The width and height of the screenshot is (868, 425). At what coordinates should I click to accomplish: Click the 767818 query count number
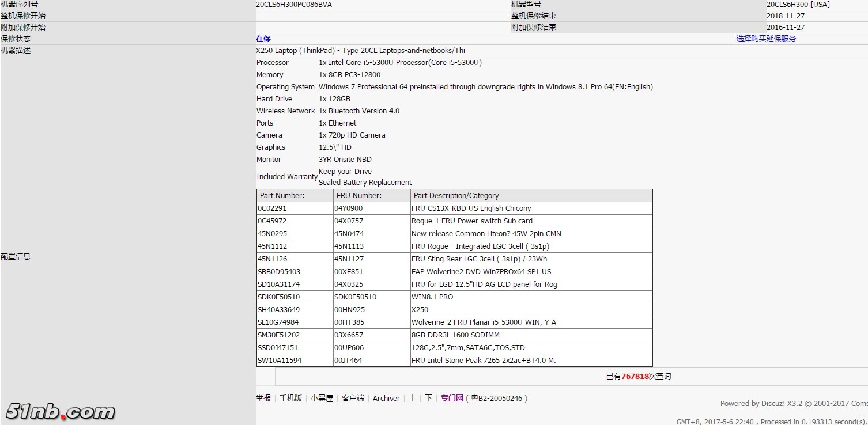tap(635, 377)
